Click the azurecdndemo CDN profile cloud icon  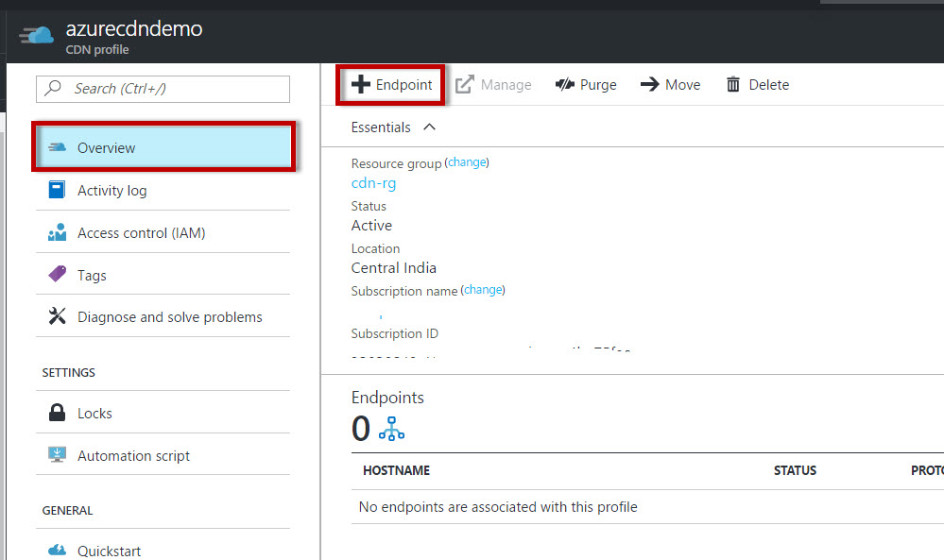36,36
